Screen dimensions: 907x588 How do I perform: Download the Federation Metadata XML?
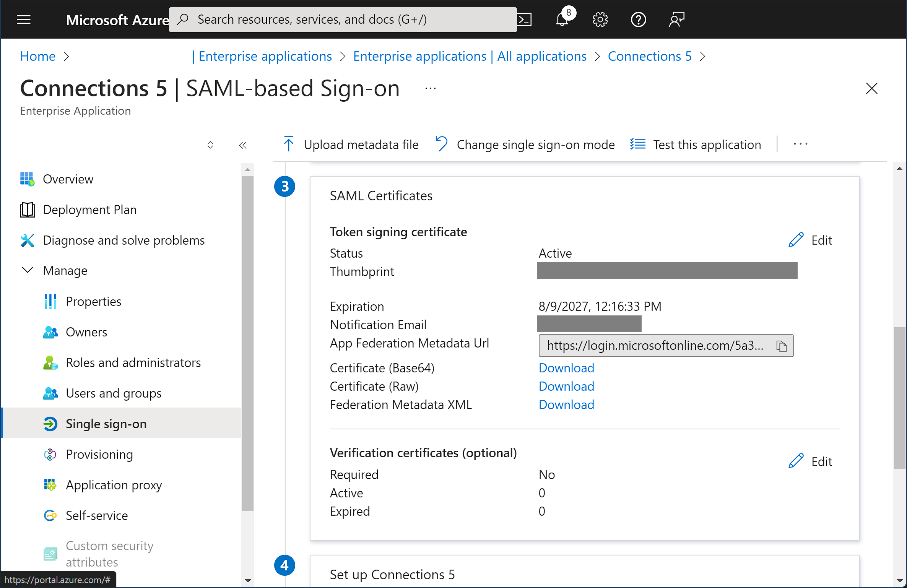point(566,404)
